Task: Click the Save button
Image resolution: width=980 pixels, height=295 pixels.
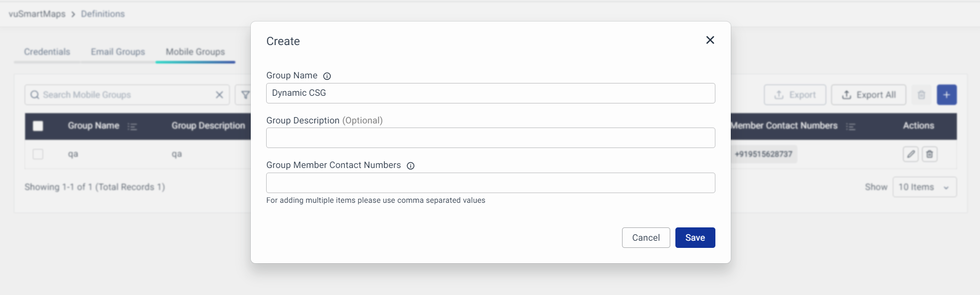Action: 695,238
